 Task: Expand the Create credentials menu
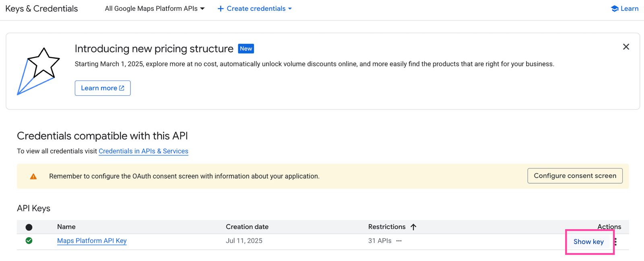(x=255, y=8)
